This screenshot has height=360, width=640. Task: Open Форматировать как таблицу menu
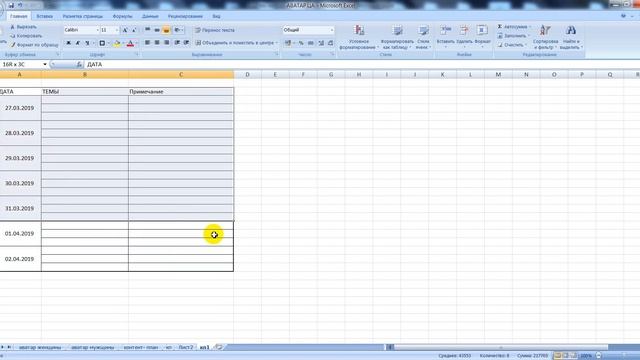(397, 38)
